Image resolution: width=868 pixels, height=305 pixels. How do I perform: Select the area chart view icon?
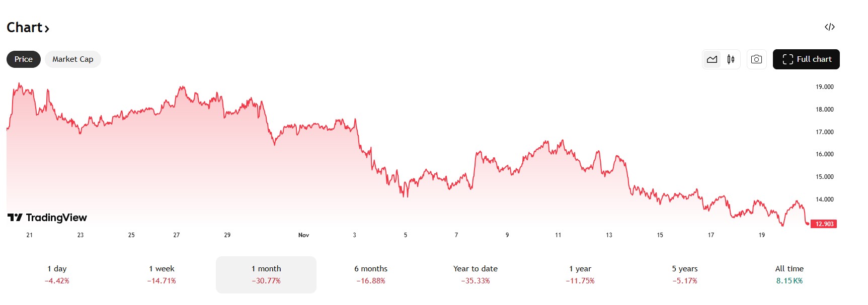click(x=712, y=59)
